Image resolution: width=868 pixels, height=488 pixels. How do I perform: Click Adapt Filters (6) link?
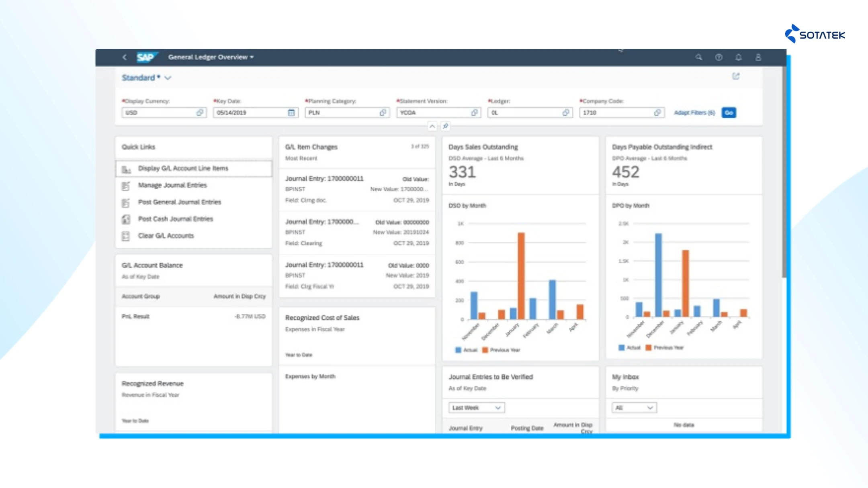click(x=694, y=112)
